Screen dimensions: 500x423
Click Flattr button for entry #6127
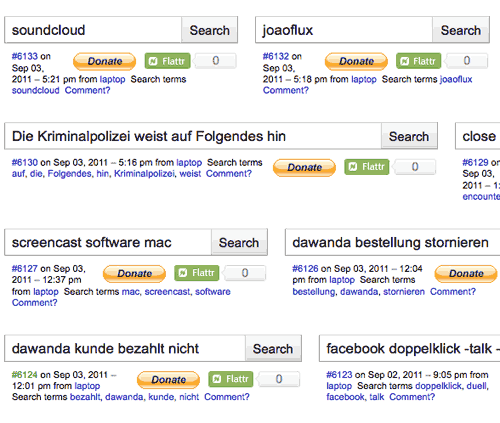pyautogui.click(x=197, y=273)
